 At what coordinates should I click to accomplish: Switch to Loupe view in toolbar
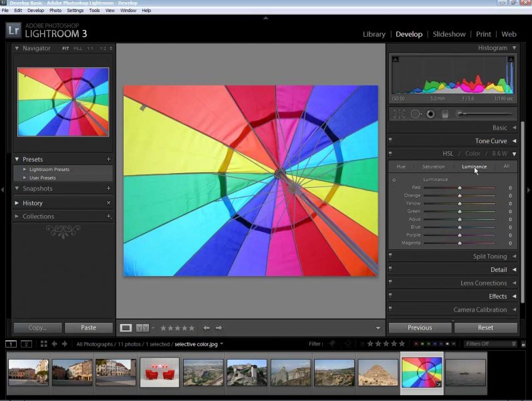[126, 328]
